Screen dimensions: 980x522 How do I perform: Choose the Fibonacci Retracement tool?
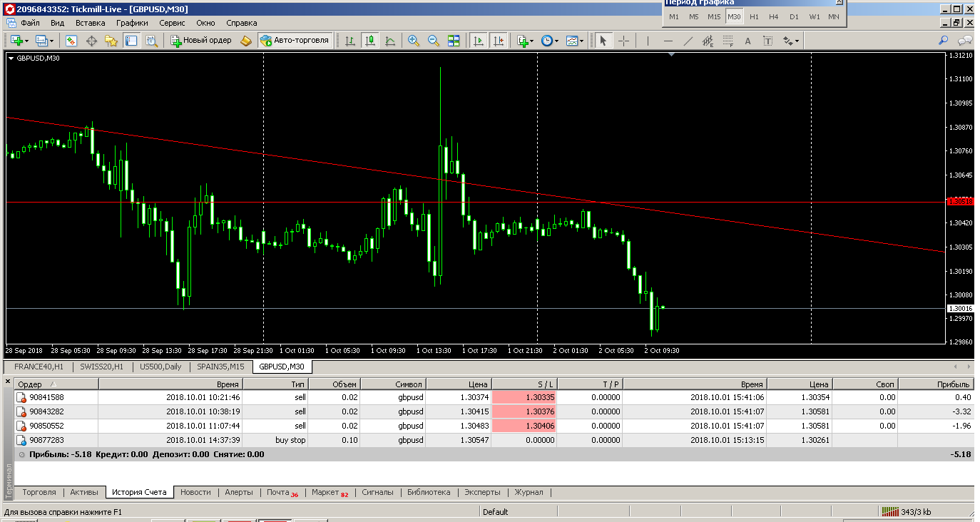tap(728, 41)
